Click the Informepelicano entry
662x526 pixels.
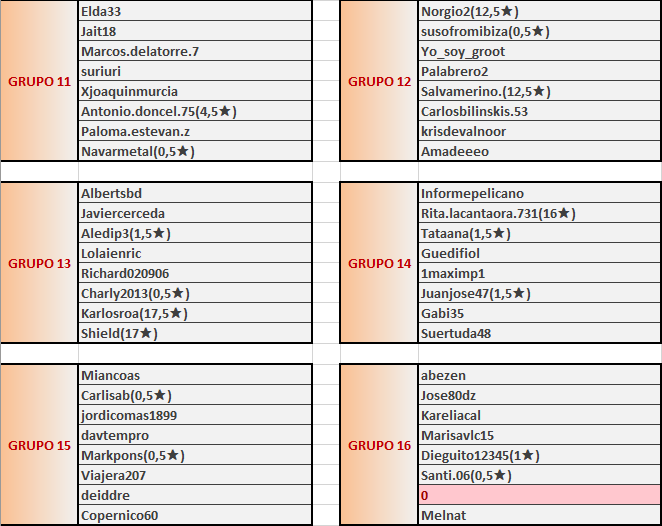[x=538, y=193]
